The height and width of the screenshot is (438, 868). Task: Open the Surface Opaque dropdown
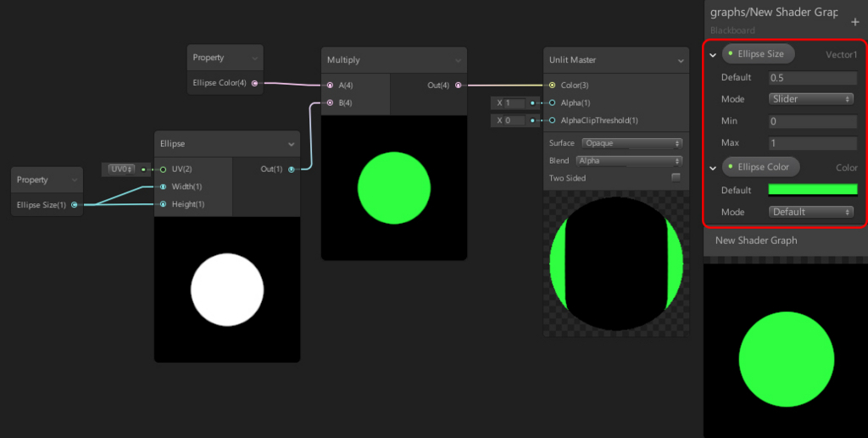[632, 143]
